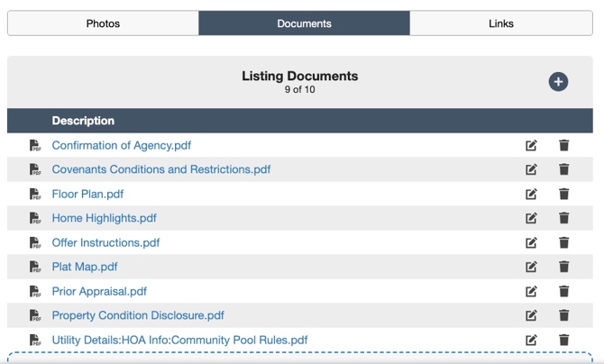
Task: Delete Utility Details Community Pool Rules.pdf
Action: 563,340
